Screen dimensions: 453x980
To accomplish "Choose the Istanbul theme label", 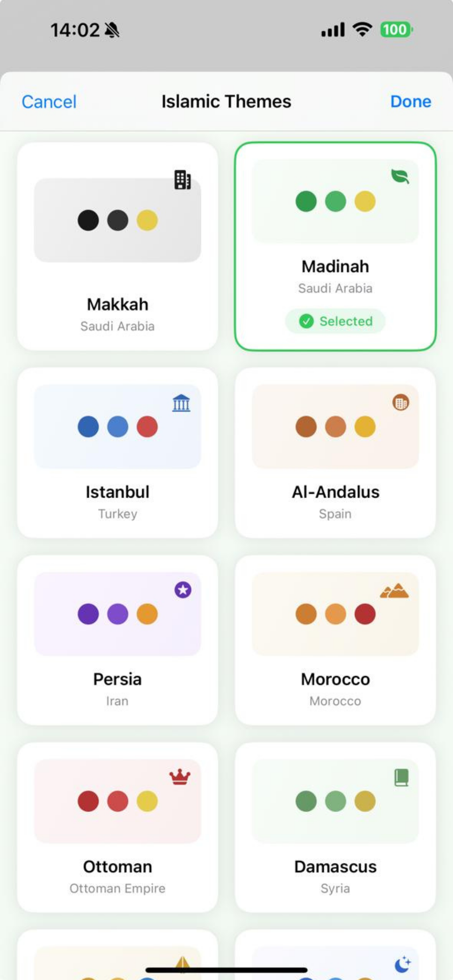I will click(118, 492).
